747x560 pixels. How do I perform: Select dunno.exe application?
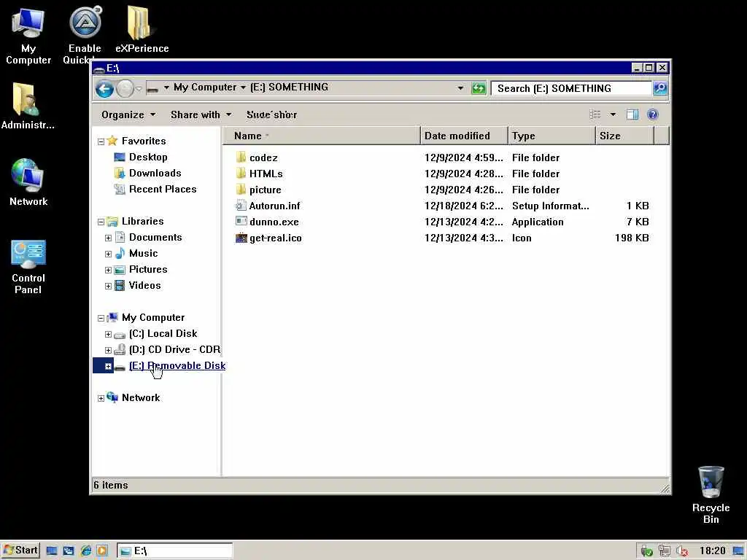click(x=267, y=222)
